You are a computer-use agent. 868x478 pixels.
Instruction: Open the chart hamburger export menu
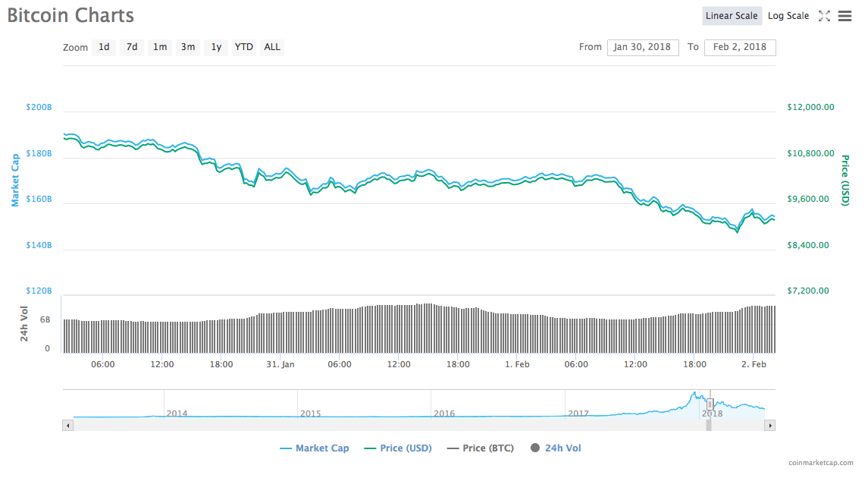click(844, 15)
